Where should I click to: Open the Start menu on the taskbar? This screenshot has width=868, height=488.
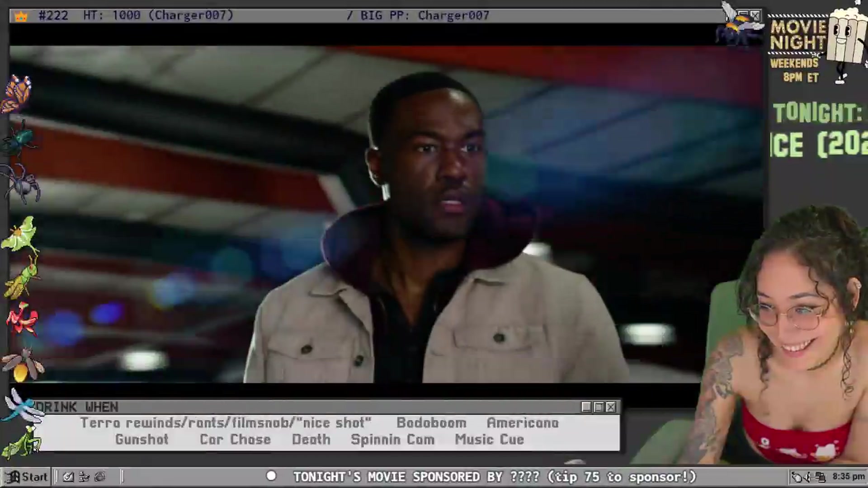[26, 477]
